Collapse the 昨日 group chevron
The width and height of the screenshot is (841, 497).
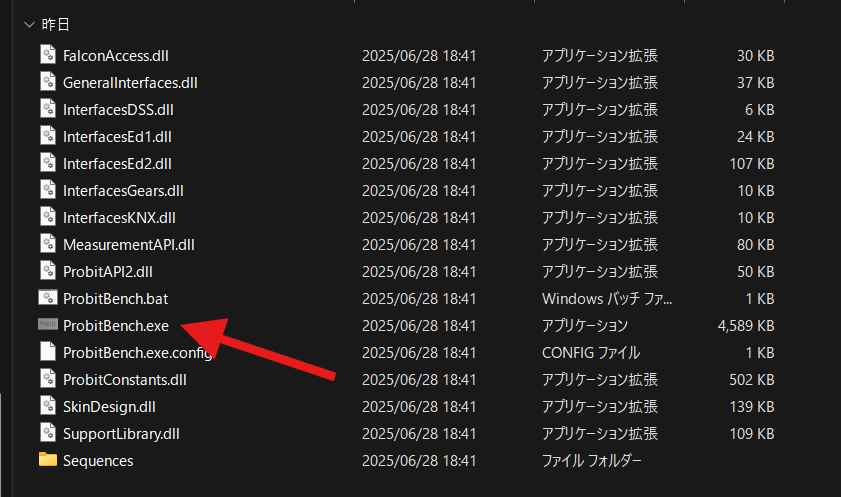[29, 25]
